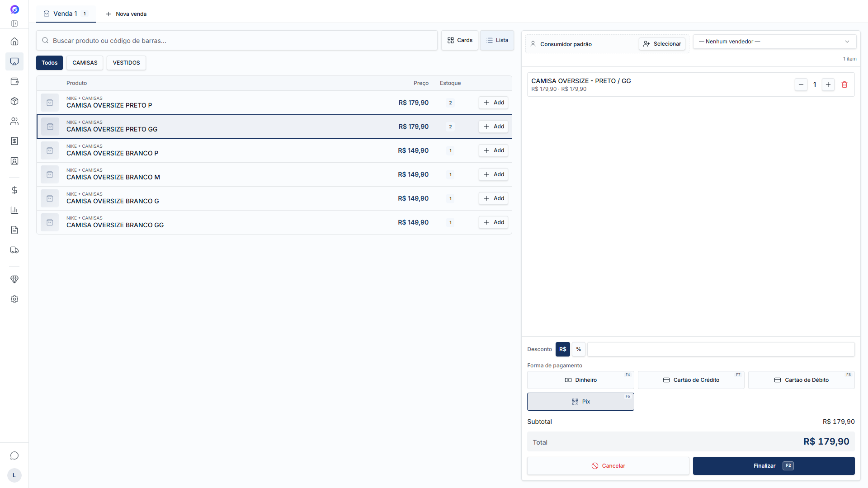Open the dollar sign finance icon
The width and height of the screenshot is (868, 488).
pyautogui.click(x=14, y=190)
